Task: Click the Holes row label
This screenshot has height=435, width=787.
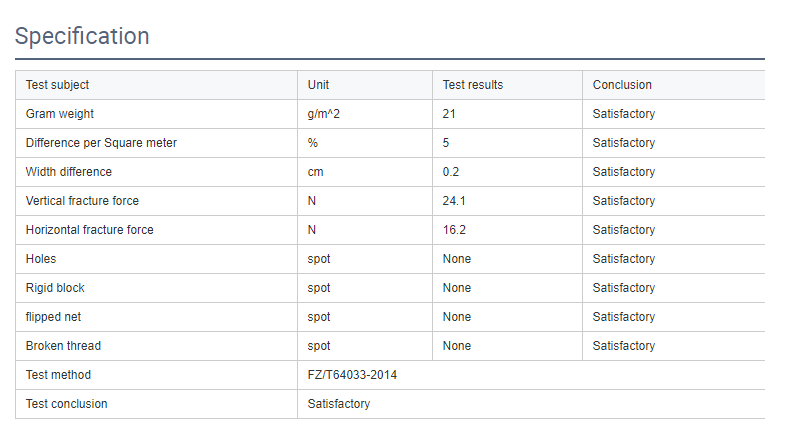Action: pos(41,259)
